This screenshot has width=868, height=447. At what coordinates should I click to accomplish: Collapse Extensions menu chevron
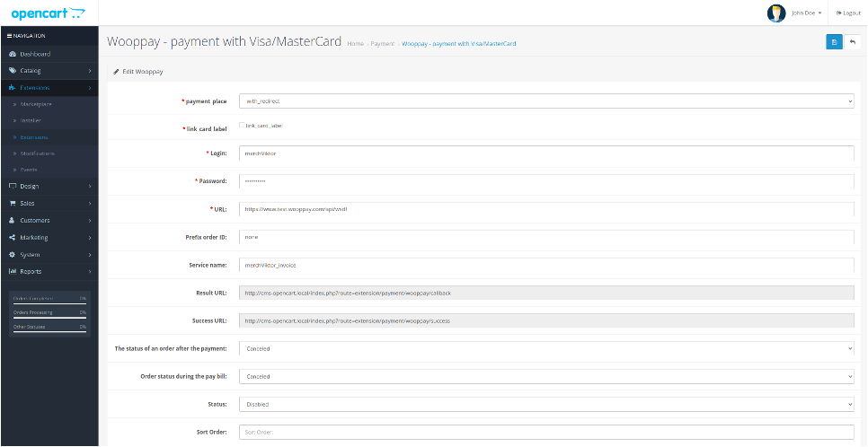coord(90,88)
